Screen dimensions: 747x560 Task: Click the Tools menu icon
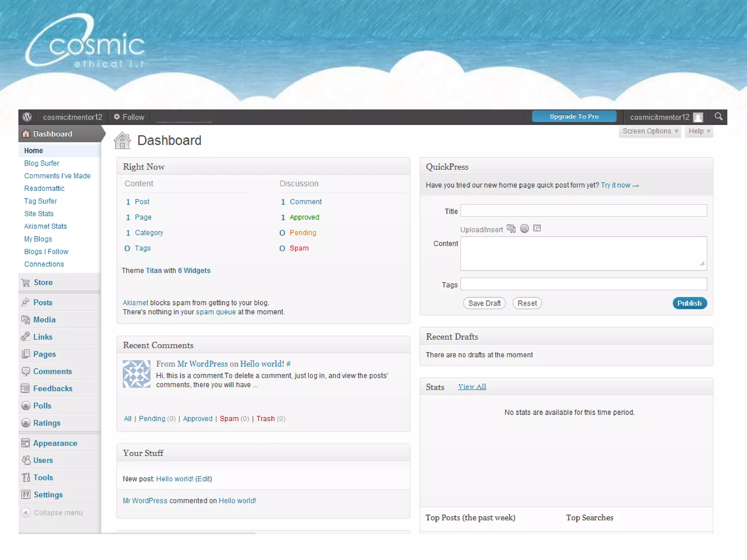[x=26, y=478]
